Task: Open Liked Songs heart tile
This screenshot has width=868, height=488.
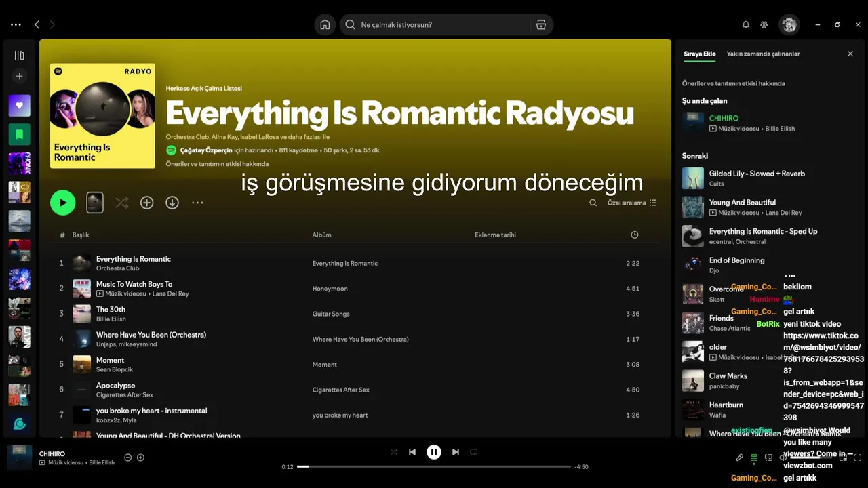Action: tap(19, 106)
